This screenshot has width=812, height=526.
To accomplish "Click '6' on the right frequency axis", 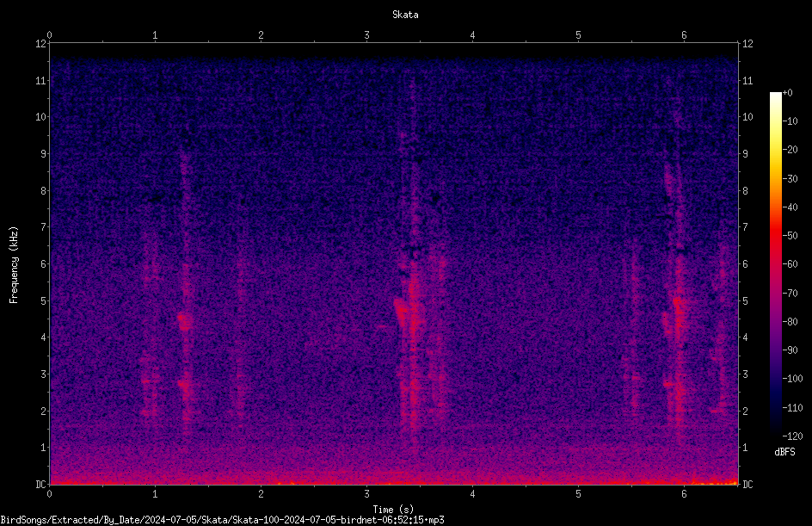I will [745, 263].
